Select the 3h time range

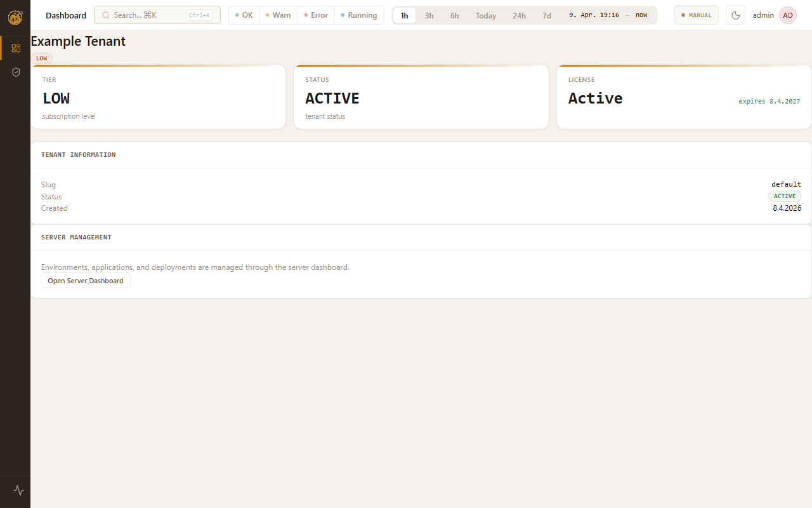point(429,16)
